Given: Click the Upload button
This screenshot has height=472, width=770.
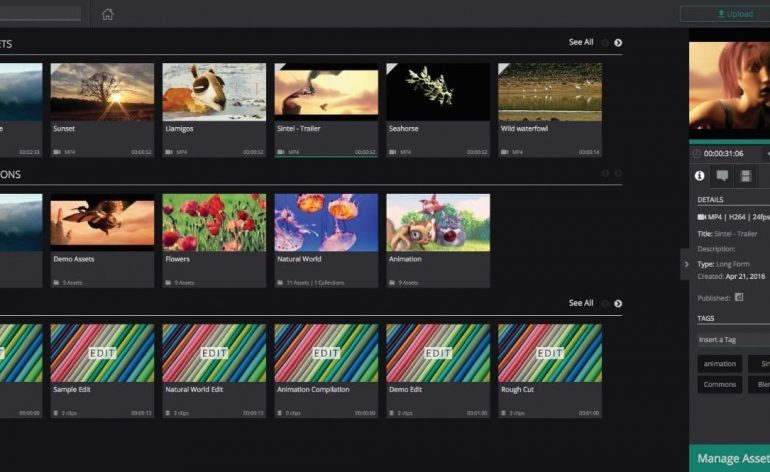Looking at the screenshot, I should tap(725, 14).
